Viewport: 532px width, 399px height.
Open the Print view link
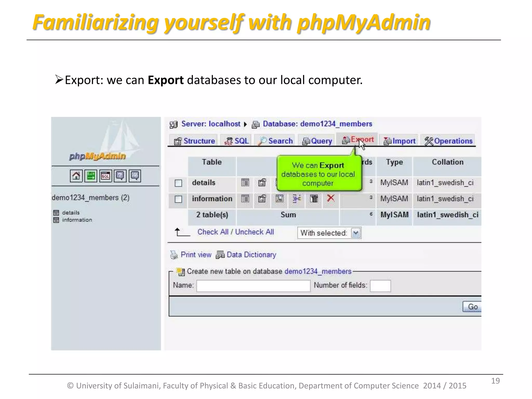pyautogui.click(x=196, y=255)
